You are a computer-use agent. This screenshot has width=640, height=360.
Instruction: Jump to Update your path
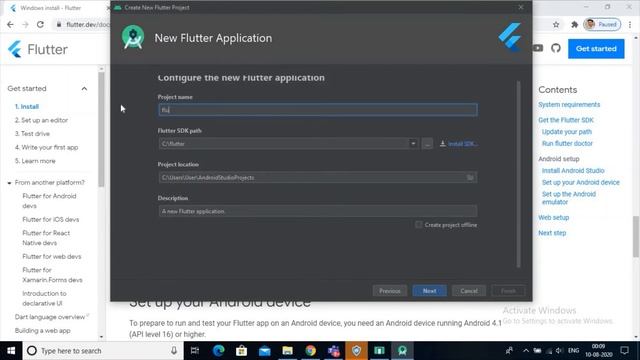pyautogui.click(x=567, y=132)
